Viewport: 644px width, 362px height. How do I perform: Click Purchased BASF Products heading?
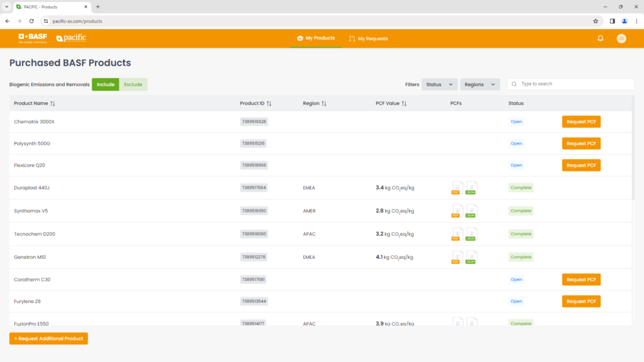tap(70, 63)
